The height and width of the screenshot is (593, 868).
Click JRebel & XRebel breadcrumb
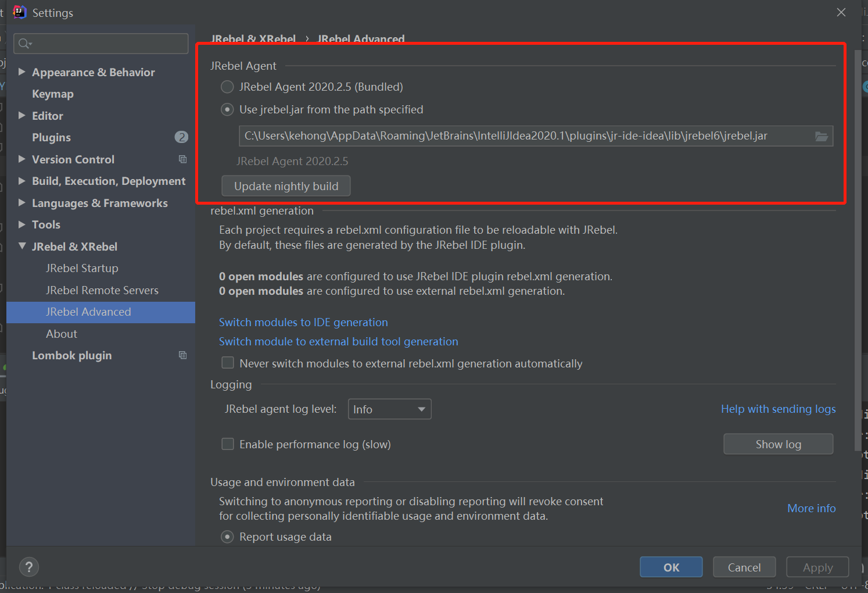[x=253, y=39]
